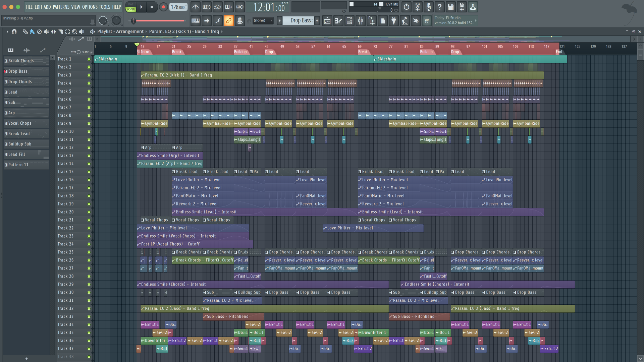Open the Mixer icon
The width and height of the screenshot is (644, 362).
click(x=361, y=21)
